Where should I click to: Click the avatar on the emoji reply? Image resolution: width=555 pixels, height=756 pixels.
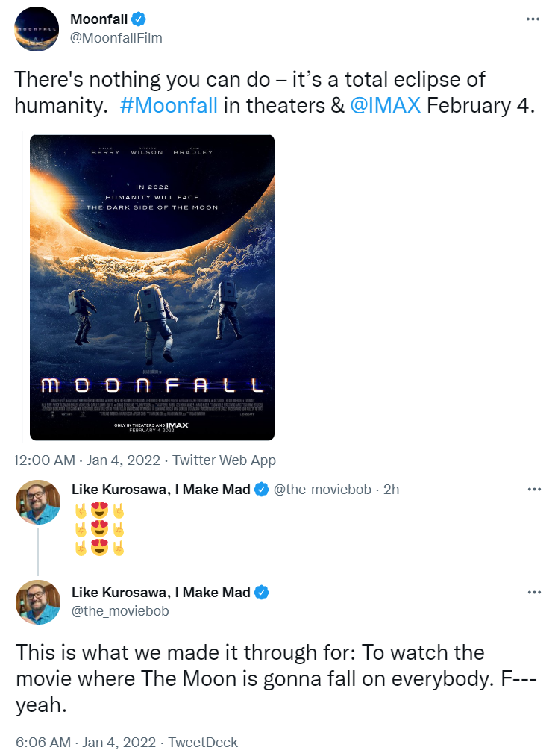coord(37,502)
